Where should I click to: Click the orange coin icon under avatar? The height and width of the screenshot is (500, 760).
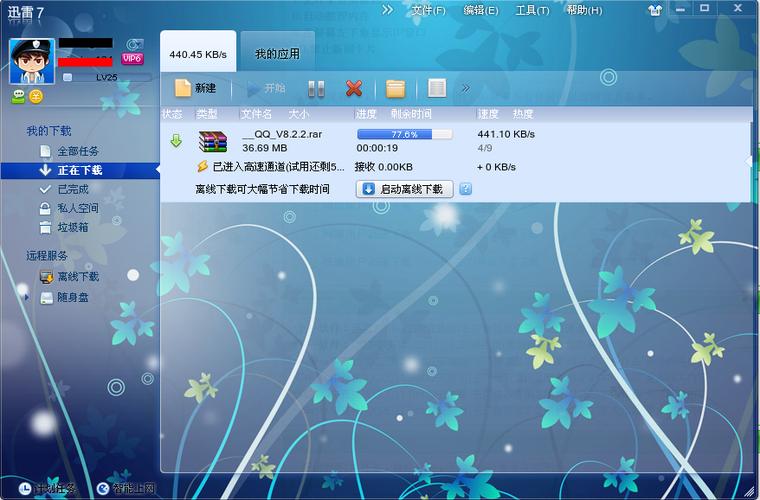36,96
